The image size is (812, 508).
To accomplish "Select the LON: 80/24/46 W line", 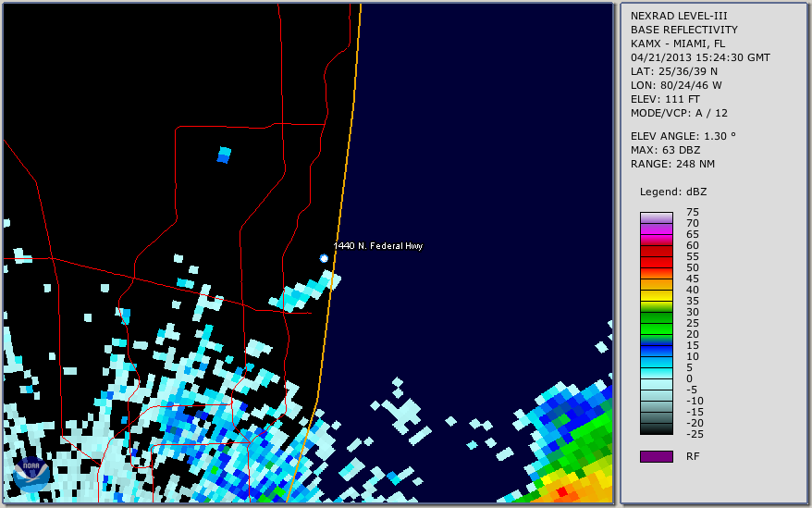I will coord(676,85).
